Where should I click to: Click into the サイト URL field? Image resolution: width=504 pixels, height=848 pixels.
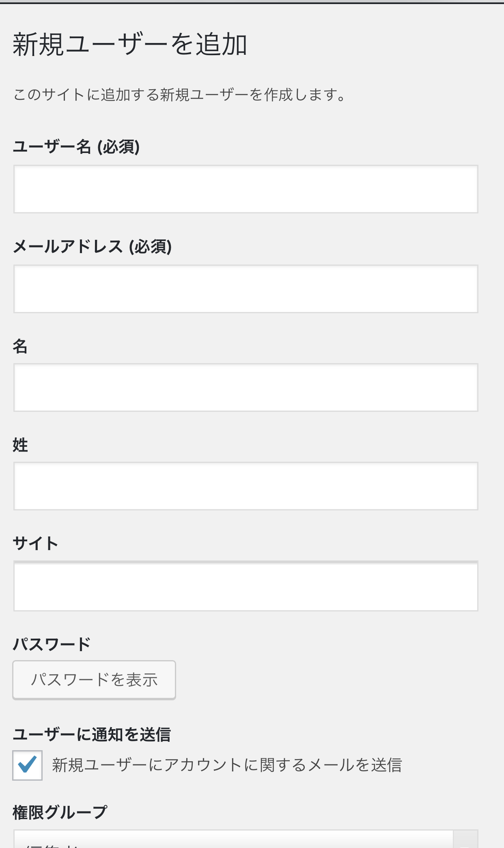click(246, 586)
